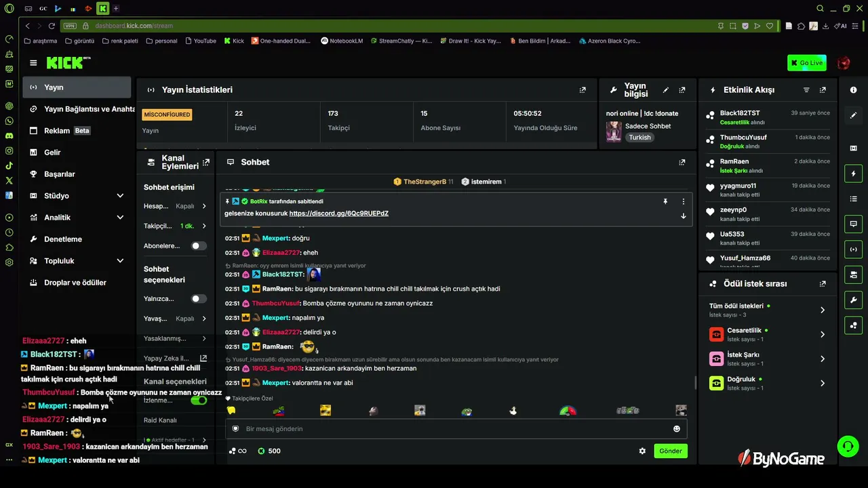Image resolution: width=868 pixels, height=488 pixels.
Task: Click the Bir mesaj gönderin chat field
Action: (456, 429)
